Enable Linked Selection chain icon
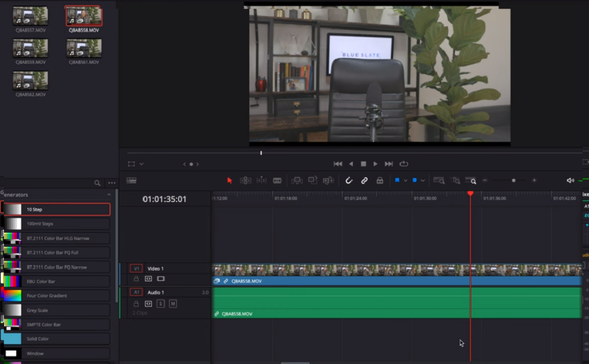The height and width of the screenshot is (364, 589). click(365, 180)
